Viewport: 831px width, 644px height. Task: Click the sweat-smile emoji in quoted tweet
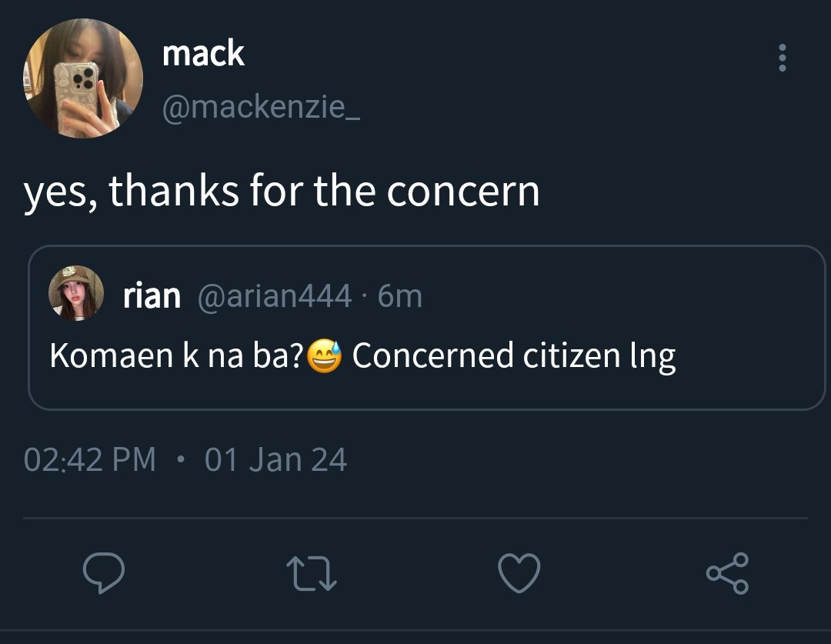point(325,355)
